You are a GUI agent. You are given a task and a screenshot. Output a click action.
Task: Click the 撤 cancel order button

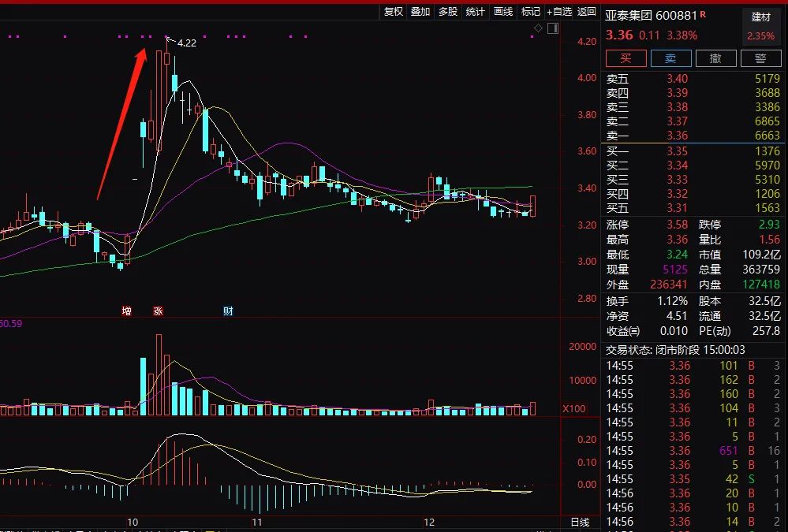716,58
